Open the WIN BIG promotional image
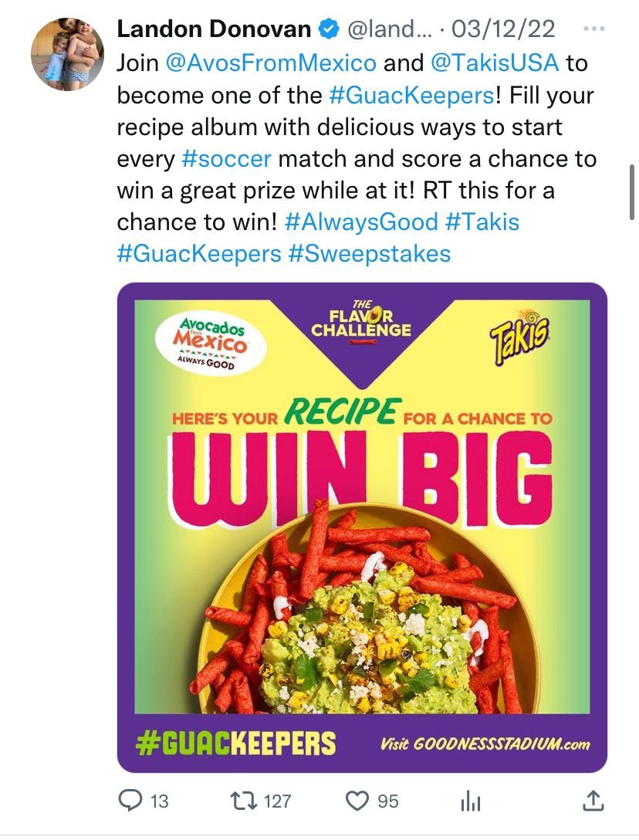 pos(362,527)
